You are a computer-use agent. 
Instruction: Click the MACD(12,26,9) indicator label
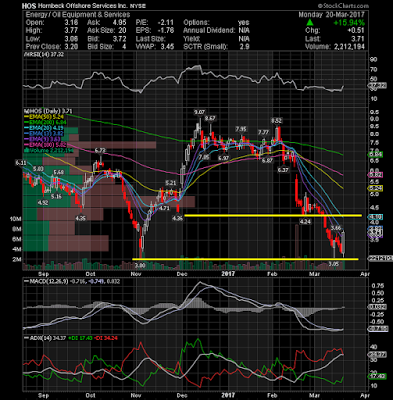(x=47, y=282)
